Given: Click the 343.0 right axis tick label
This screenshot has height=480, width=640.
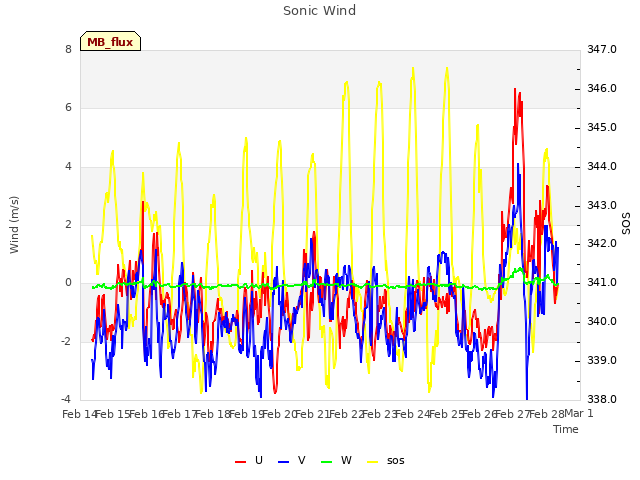Looking at the screenshot, I should [x=602, y=206].
